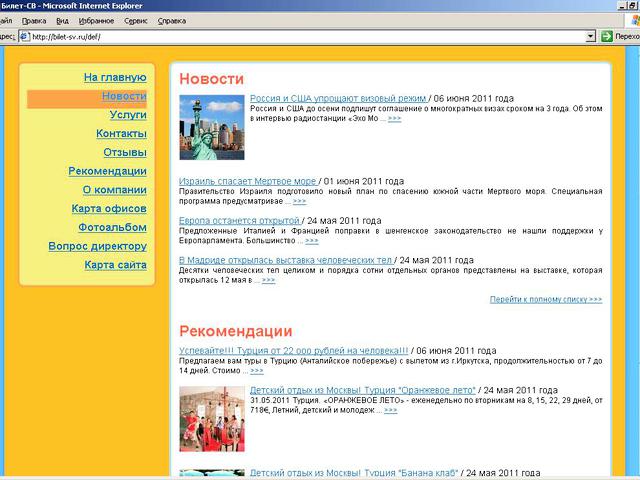Click the address bar URL field
The height and width of the screenshot is (480, 640).
pyautogui.click(x=300, y=37)
